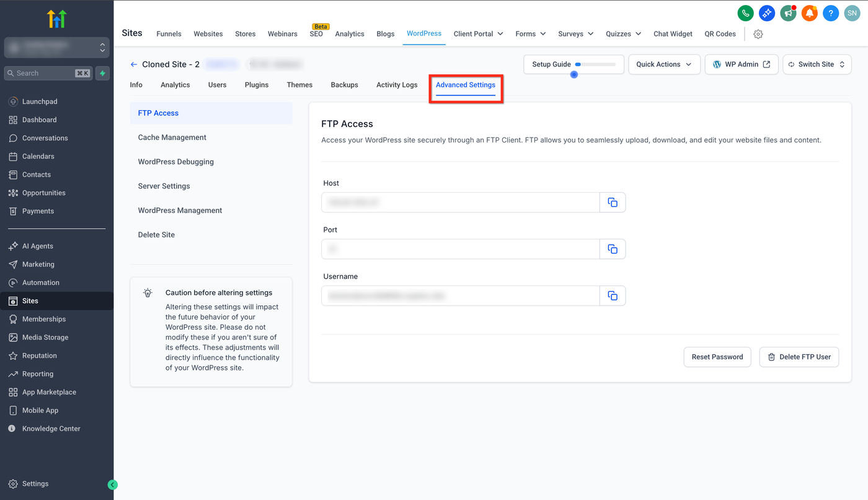Open the Surveys dropdown menu
Viewport: 868px width, 500px height.
[575, 34]
